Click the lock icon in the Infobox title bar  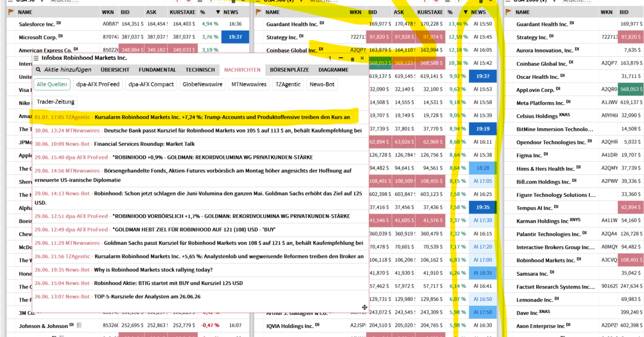click(x=352, y=58)
